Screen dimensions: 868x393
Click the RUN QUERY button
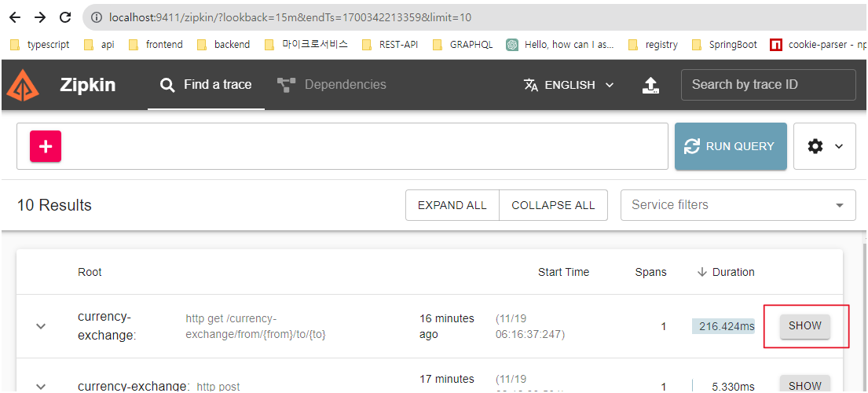[x=731, y=146]
